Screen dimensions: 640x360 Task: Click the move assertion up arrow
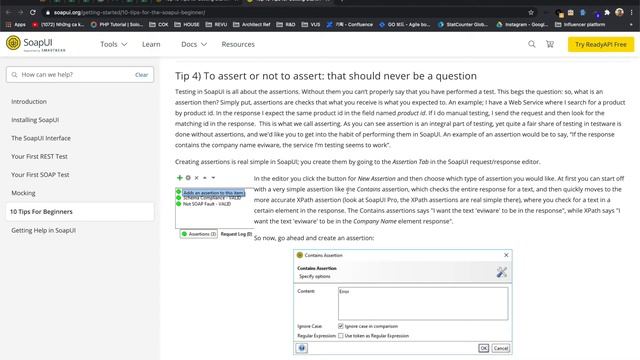pos(205,178)
